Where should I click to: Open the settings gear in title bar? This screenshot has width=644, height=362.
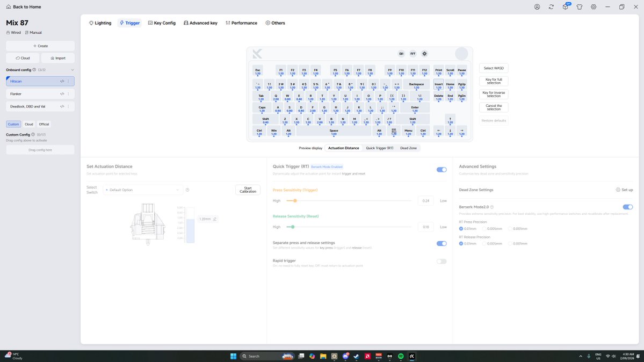point(594,7)
